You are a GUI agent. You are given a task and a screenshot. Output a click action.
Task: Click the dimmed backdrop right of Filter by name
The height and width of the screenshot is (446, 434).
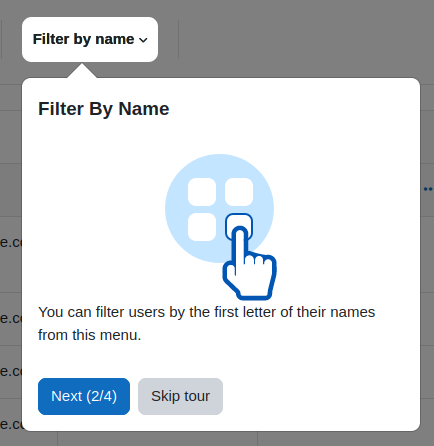point(300,39)
